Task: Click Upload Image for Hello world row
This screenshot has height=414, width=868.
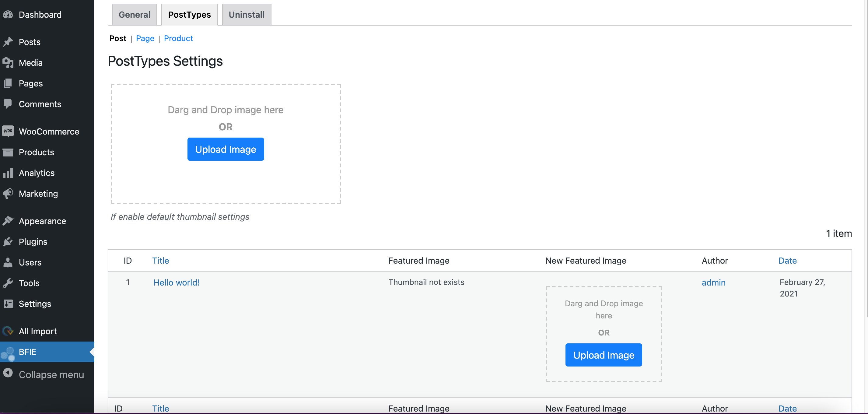Action: (604, 355)
